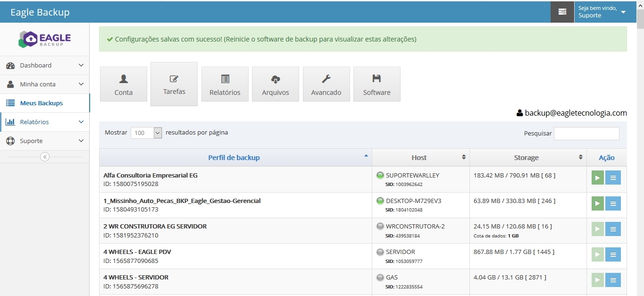The width and height of the screenshot is (644, 296).
Task: Click the Cota de dados 1 GB text
Action: click(x=496, y=236)
